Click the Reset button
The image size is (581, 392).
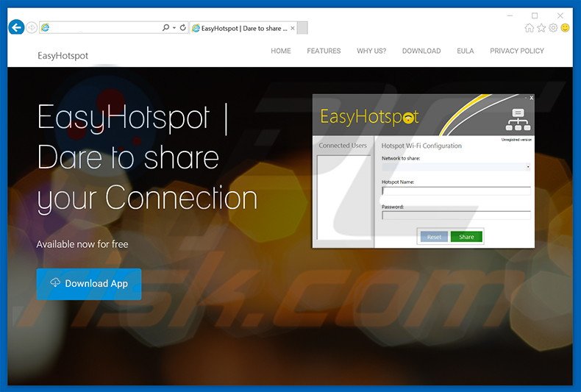coord(434,237)
